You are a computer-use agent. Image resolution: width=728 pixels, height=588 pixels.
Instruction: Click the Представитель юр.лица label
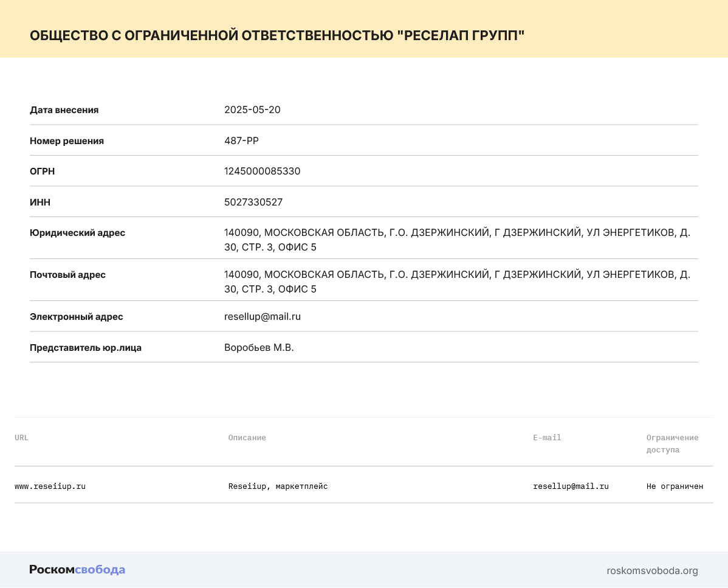point(86,347)
